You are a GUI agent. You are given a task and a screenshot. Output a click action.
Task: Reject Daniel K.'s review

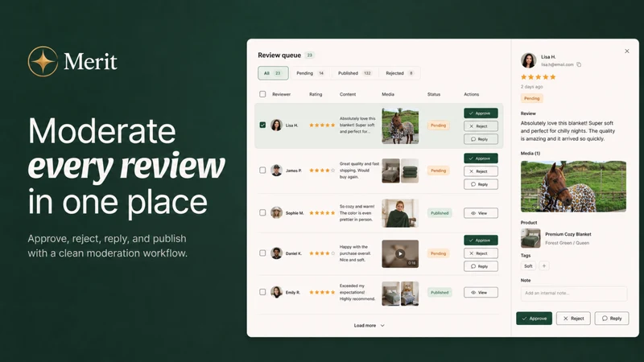click(481, 253)
